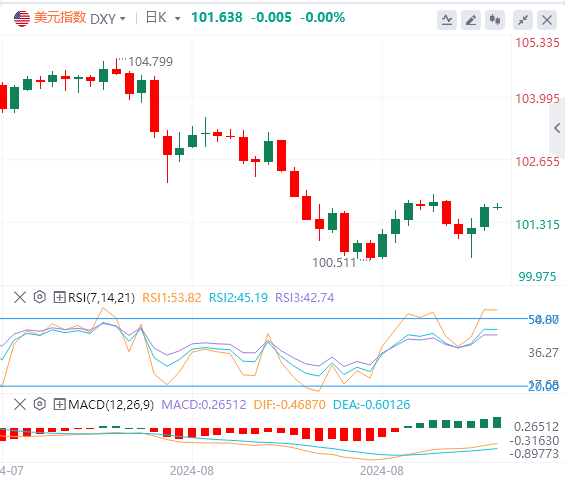Screen dimensions: 565x484
Task: Click the MACD(12,26,9) label
Action: [111, 405]
